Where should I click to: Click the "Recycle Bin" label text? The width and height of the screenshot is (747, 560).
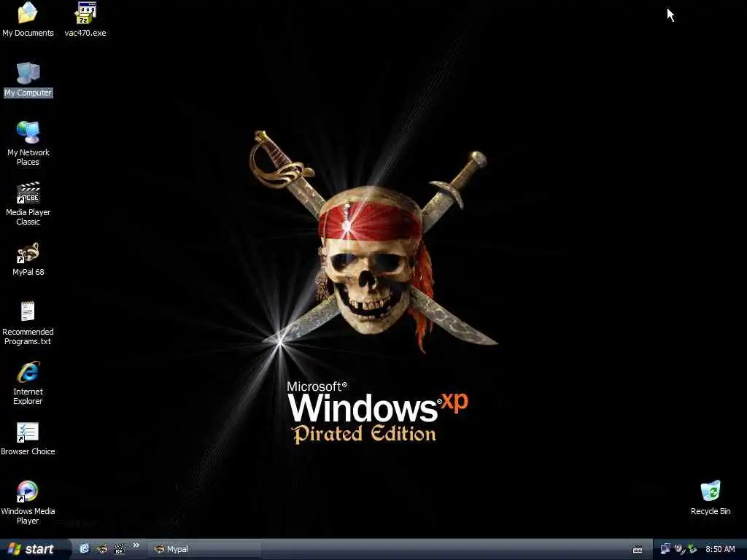click(711, 511)
